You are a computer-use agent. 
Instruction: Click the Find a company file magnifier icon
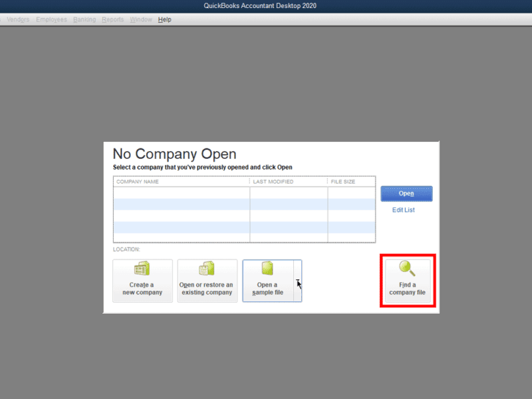(x=407, y=268)
